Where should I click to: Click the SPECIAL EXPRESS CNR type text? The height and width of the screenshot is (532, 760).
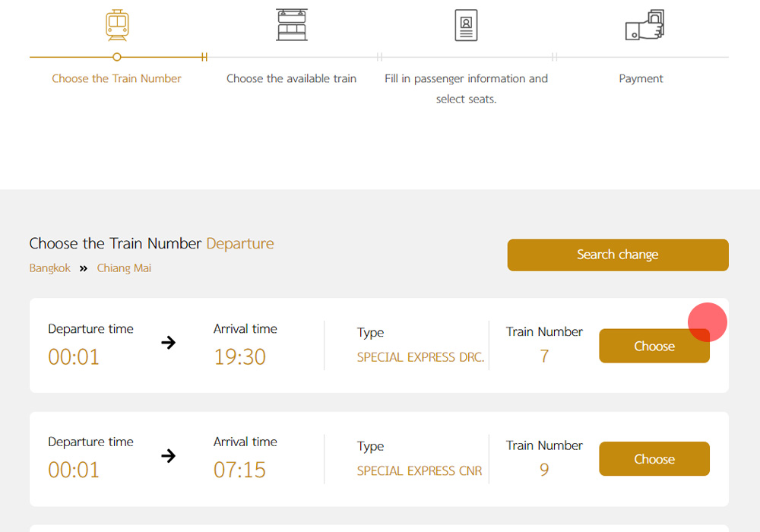tap(420, 471)
